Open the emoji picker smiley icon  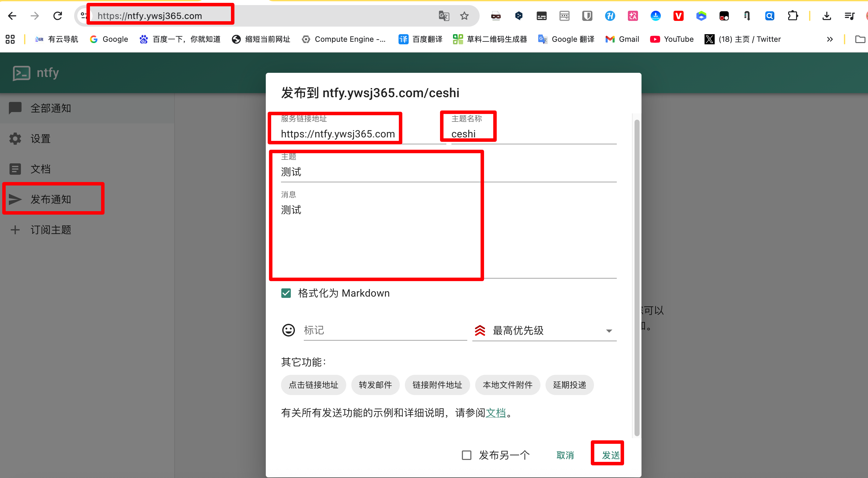pyautogui.click(x=288, y=330)
